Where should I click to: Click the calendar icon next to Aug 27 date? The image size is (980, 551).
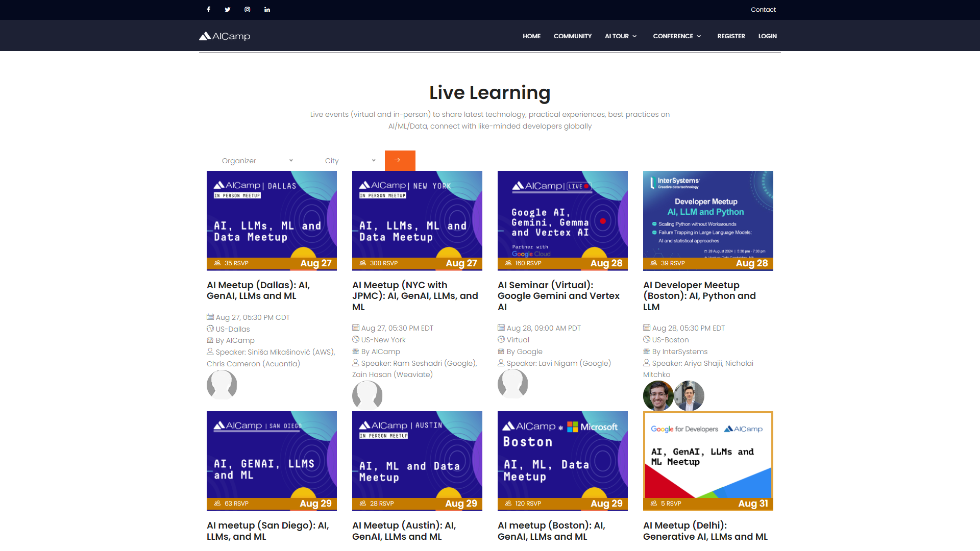[x=210, y=317]
